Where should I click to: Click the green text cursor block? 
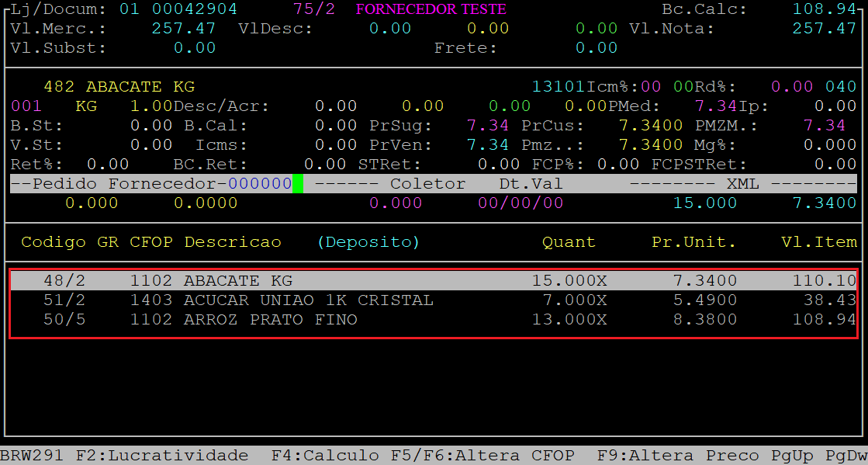click(298, 184)
